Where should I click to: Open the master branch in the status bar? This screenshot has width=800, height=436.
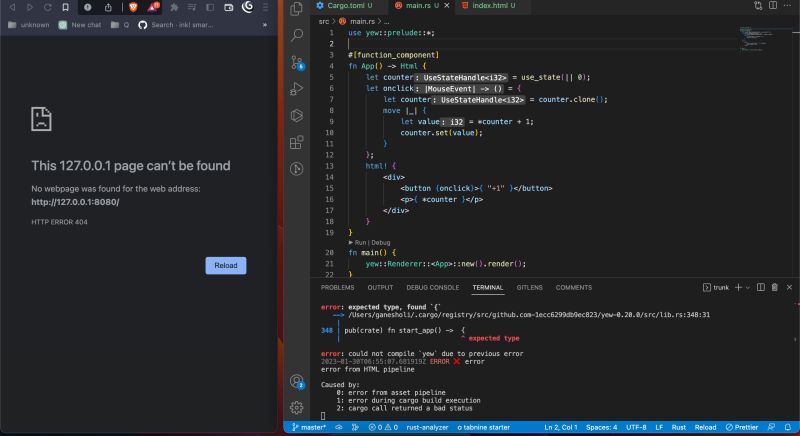[308, 427]
